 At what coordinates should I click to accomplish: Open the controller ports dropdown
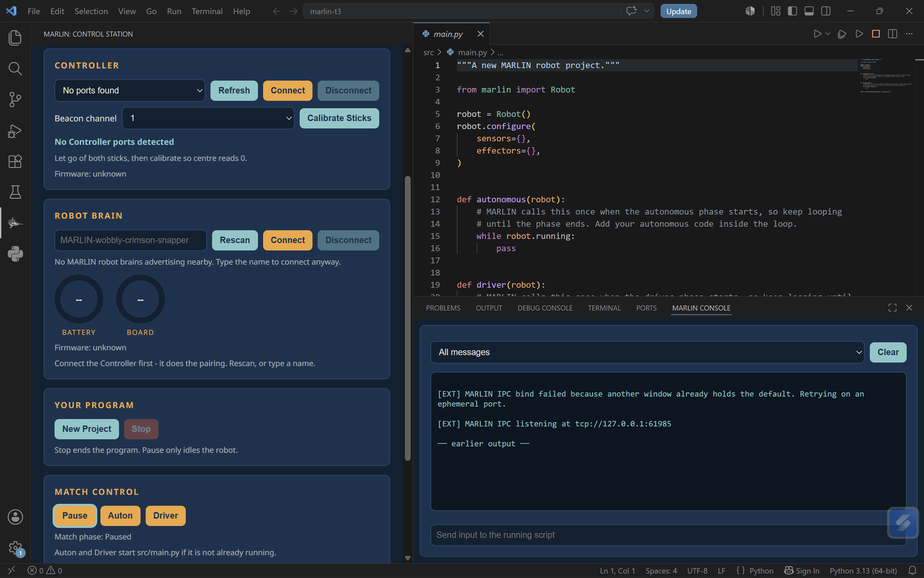[x=130, y=91]
